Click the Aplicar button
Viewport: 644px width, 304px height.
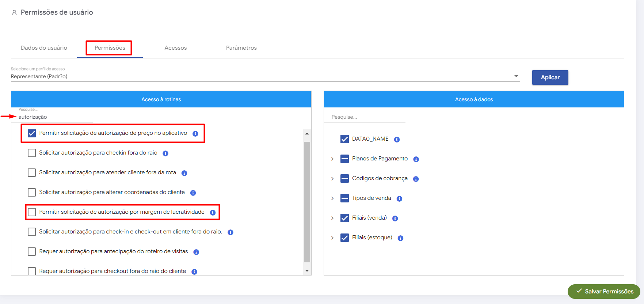(x=550, y=77)
